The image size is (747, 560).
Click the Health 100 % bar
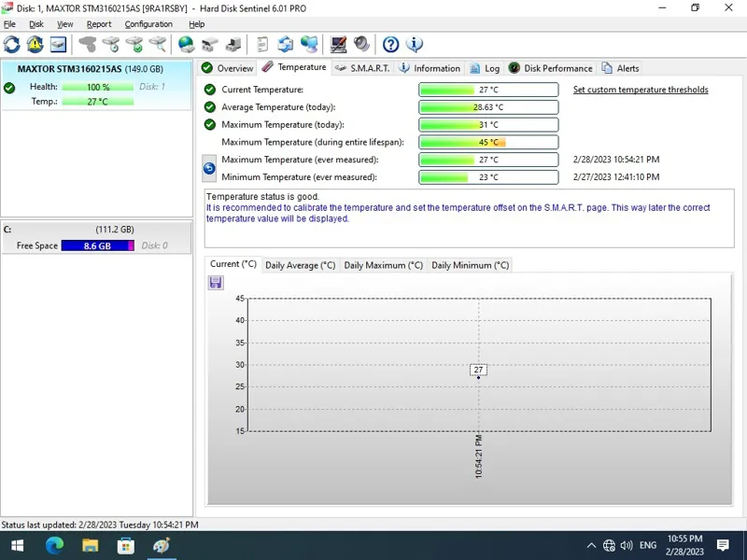(98, 87)
